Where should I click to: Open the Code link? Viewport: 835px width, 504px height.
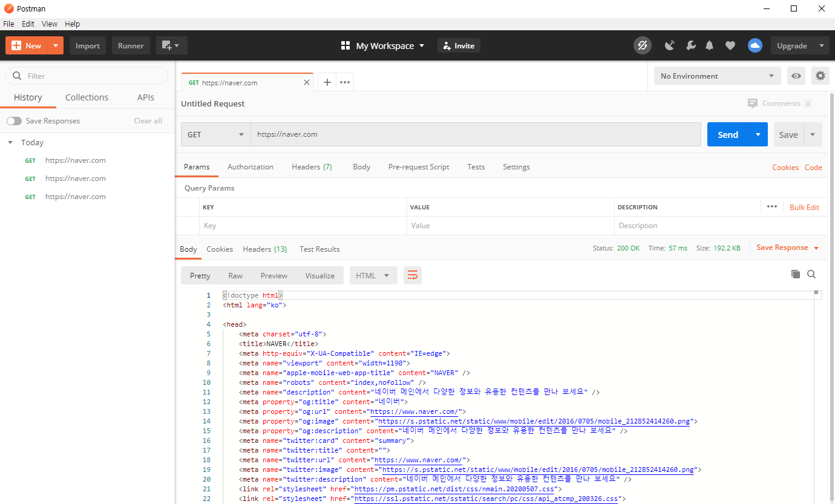pos(813,167)
